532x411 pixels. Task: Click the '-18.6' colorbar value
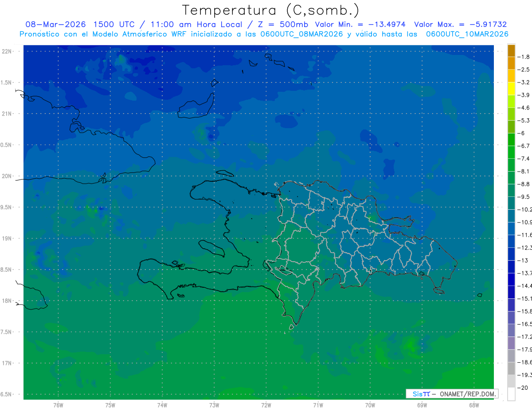(x=525, y=362)
